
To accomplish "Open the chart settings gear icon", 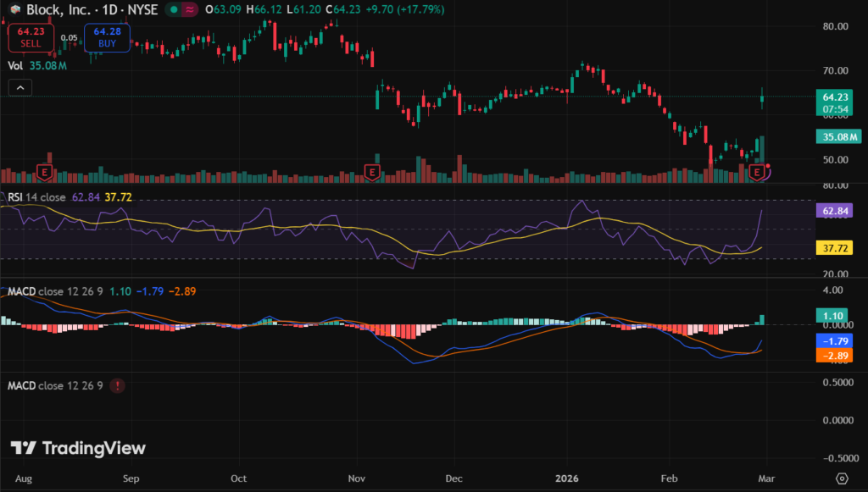I will pyautogui.click(x=841, y=478).
